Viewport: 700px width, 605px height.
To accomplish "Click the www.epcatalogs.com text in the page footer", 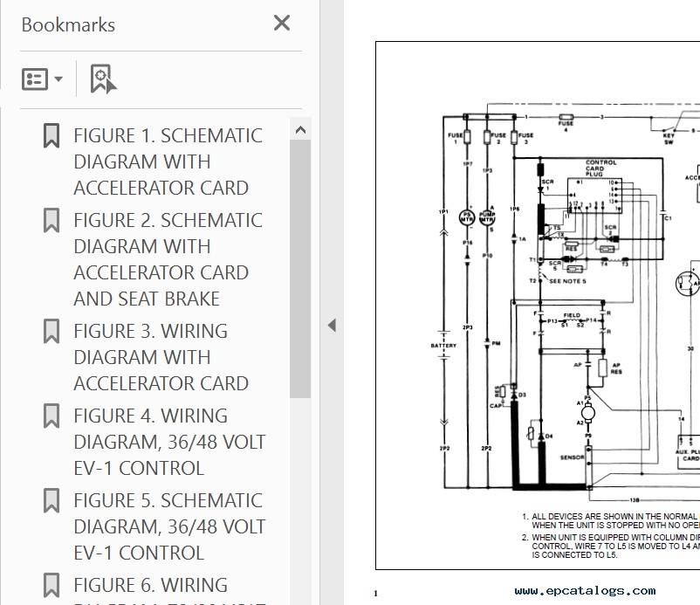I will [585, 591].
